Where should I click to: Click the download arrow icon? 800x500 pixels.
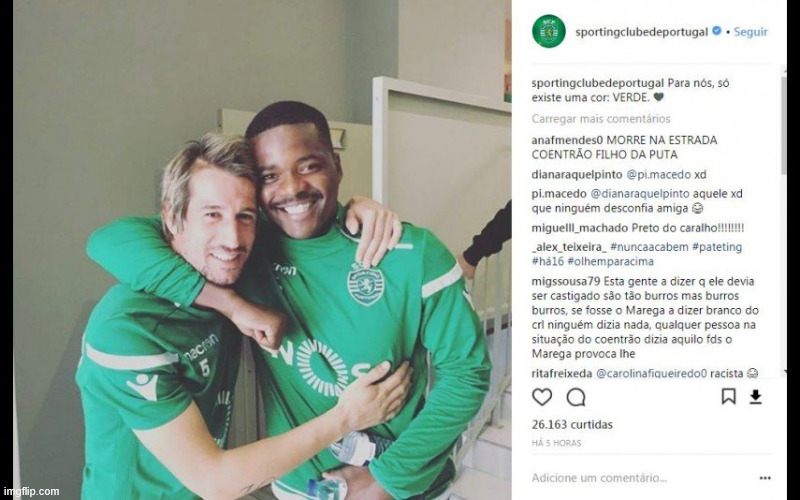[x=756, y=397]
